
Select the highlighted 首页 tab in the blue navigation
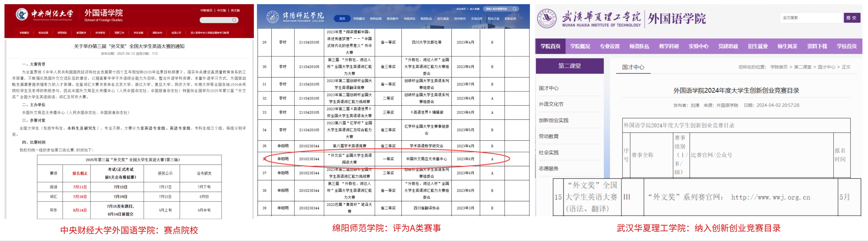click(342, 19)
